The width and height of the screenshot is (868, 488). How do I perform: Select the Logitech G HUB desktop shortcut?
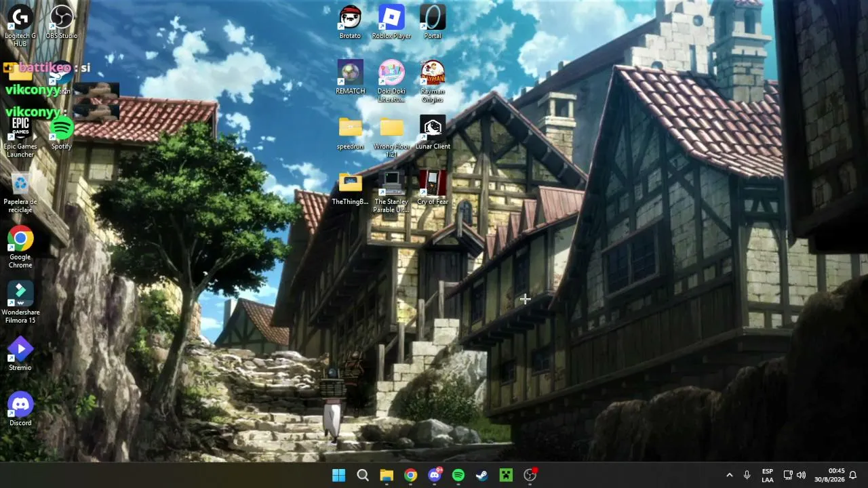pyautogui.click(x=20, y=26)
